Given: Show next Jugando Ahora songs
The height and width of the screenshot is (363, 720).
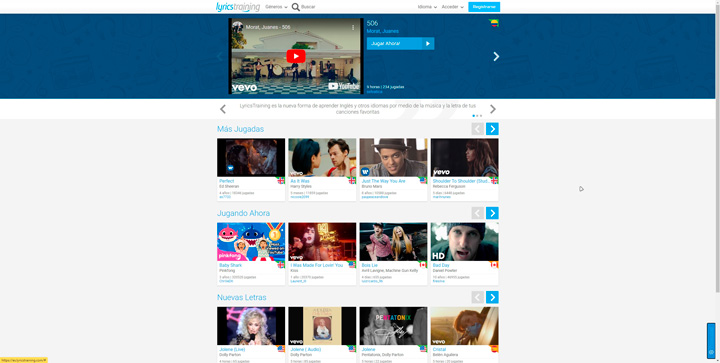Looking at the screenshot, I should 492,213.
